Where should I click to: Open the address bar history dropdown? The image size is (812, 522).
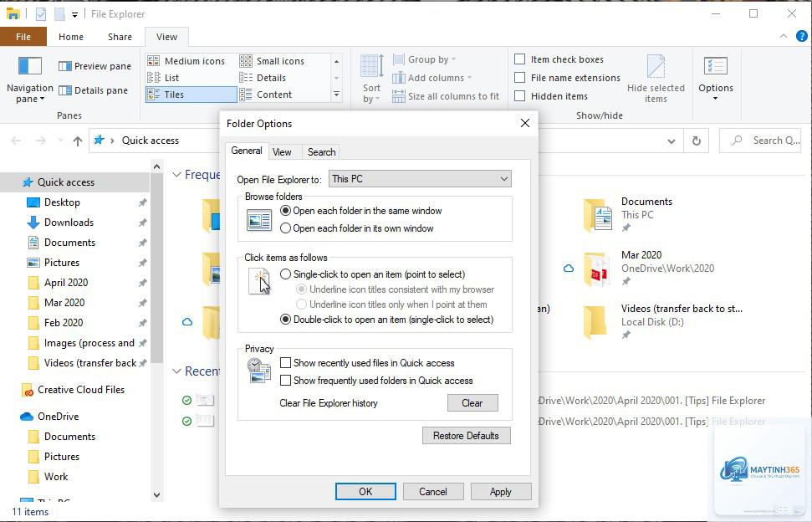[x=672, y=141]
